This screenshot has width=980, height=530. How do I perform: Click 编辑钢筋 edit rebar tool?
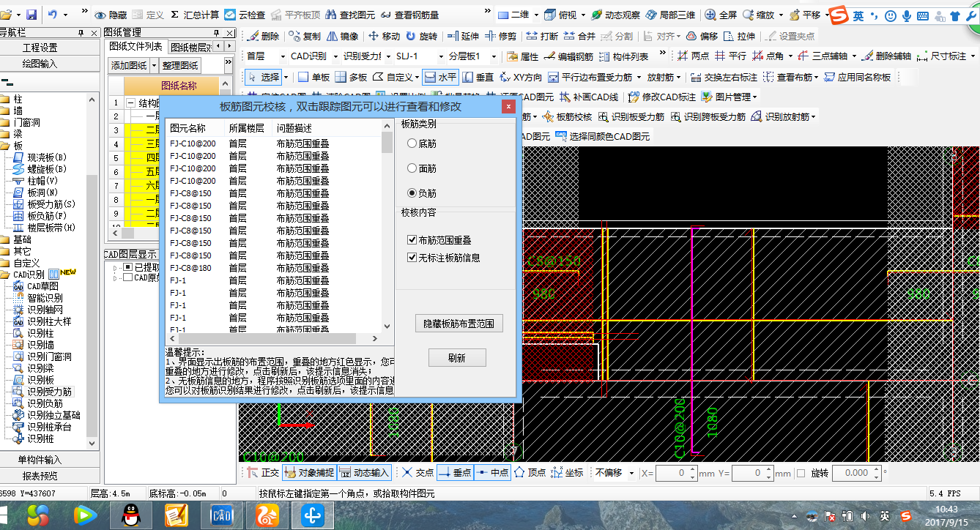568,56
